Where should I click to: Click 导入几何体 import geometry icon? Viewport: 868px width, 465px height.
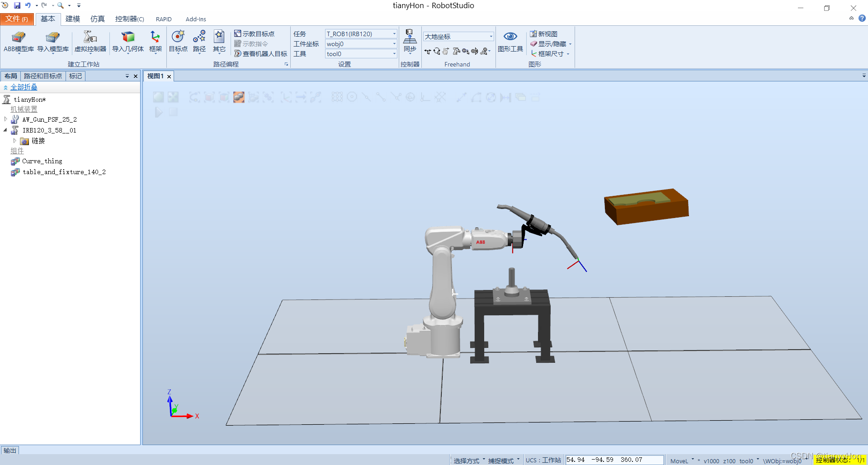coord(128,42)
